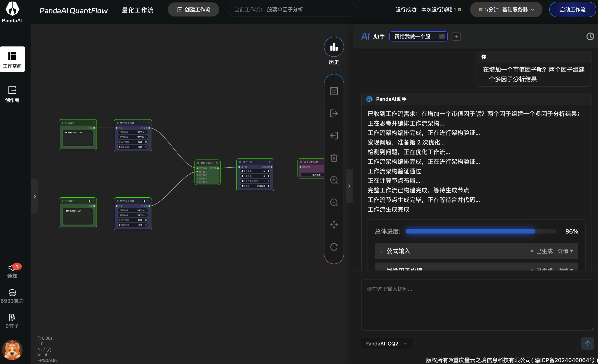Click 调仓周期 value 20 in 因子分析
Screen dimensions: 598x364
[263, 171]
